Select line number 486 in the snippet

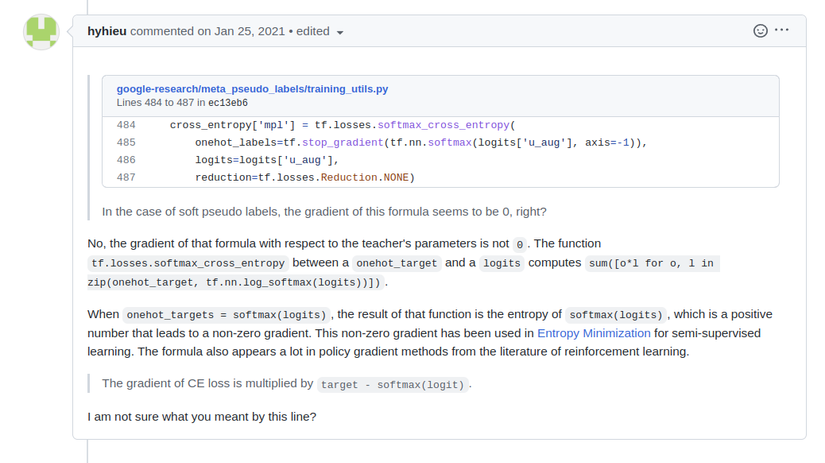pos(126,160)
